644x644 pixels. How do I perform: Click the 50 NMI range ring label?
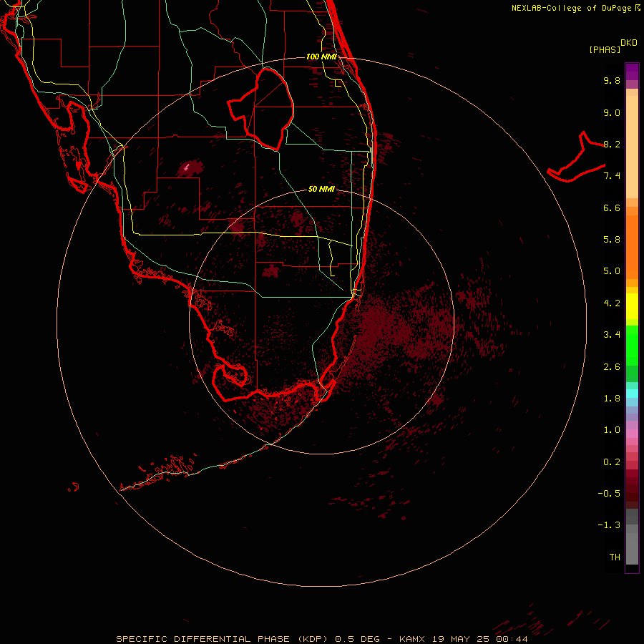click(321, 189)
